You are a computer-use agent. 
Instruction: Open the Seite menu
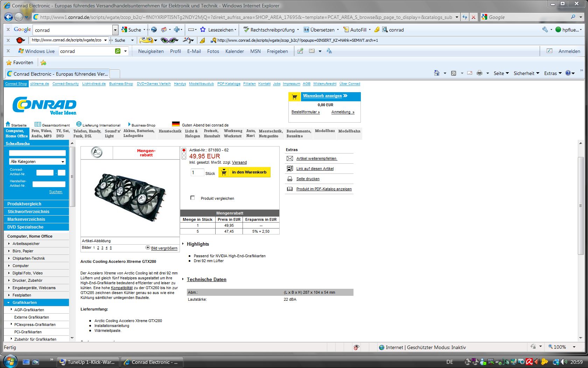[x=501, y=73]
